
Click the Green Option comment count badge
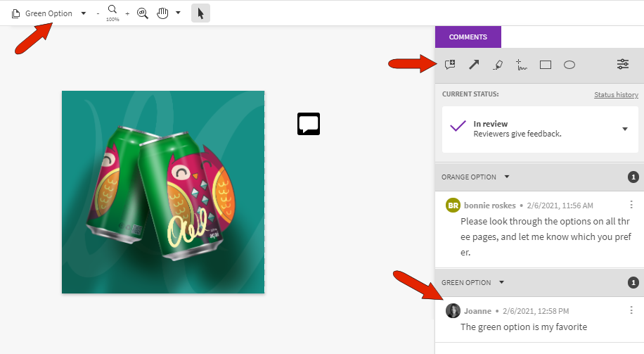coord(633,282)
